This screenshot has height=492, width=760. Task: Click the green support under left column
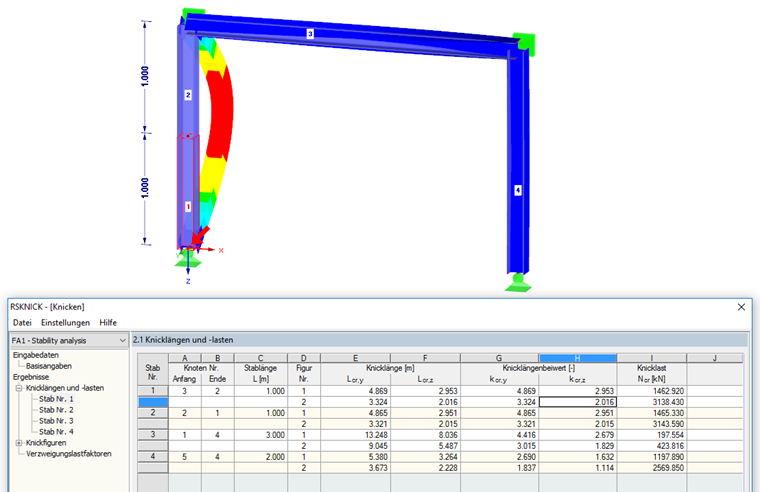click(x=188, y=259)
